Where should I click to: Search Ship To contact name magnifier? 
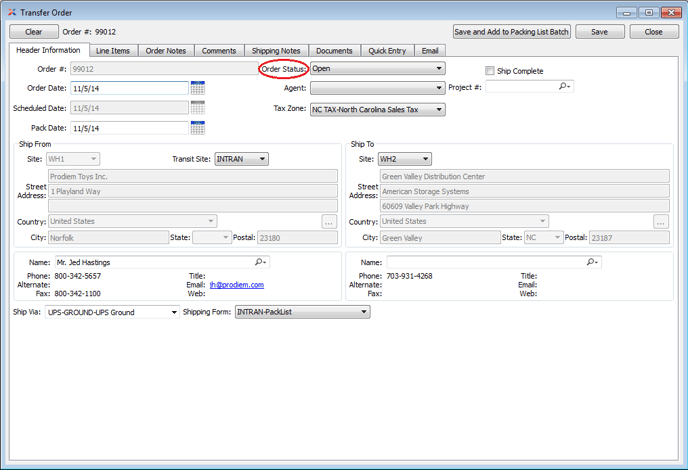coord(592,262)
